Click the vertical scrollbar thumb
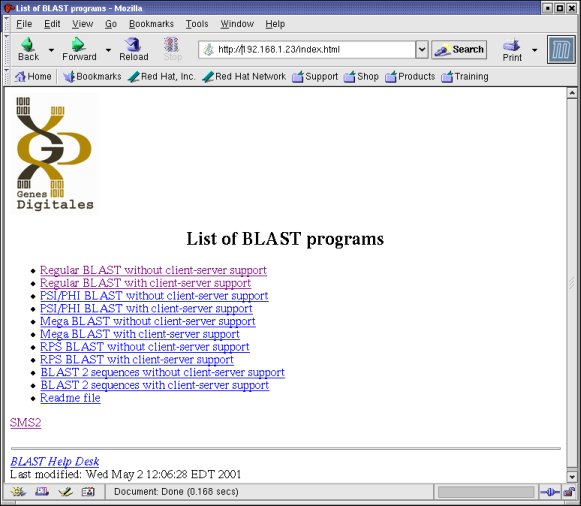The height and width of the screenshot is (506, 581). pos(572,284)
